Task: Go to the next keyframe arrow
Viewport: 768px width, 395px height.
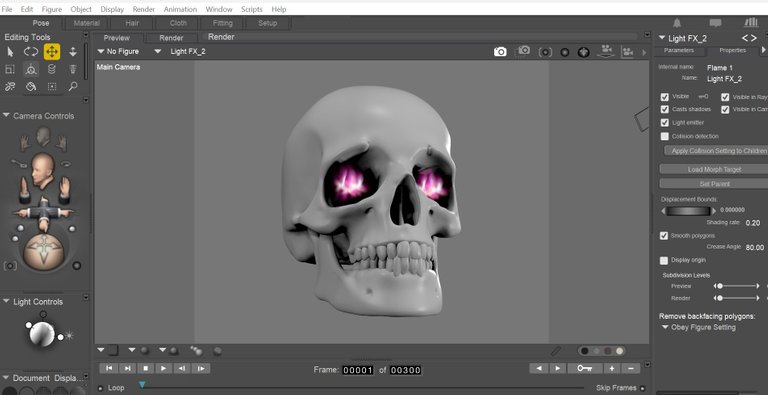Action: (557, 369)
